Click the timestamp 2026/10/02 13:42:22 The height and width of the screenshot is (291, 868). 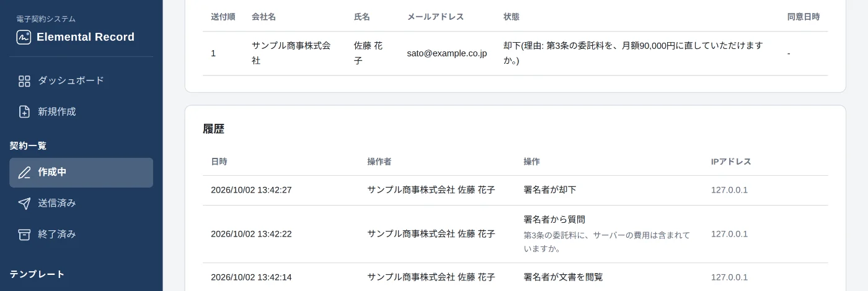(251, 234)
